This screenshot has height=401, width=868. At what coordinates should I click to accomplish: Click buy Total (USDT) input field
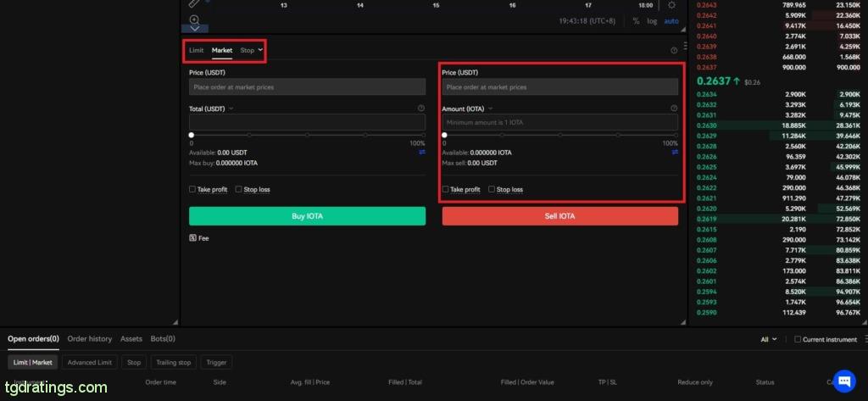point(307,122)
